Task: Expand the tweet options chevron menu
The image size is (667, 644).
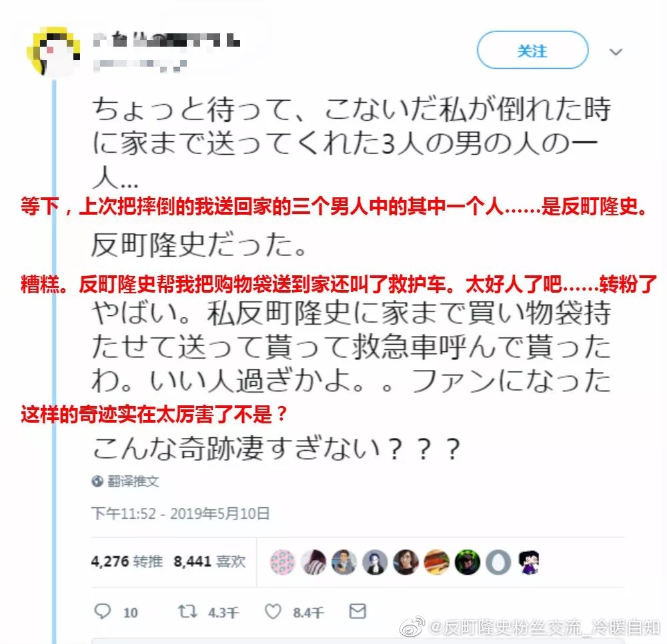Action: point(616,52)
